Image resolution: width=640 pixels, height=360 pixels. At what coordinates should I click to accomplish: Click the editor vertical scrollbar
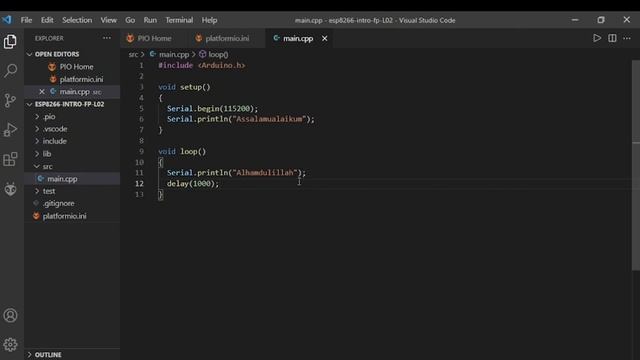[x=636, y=165]
